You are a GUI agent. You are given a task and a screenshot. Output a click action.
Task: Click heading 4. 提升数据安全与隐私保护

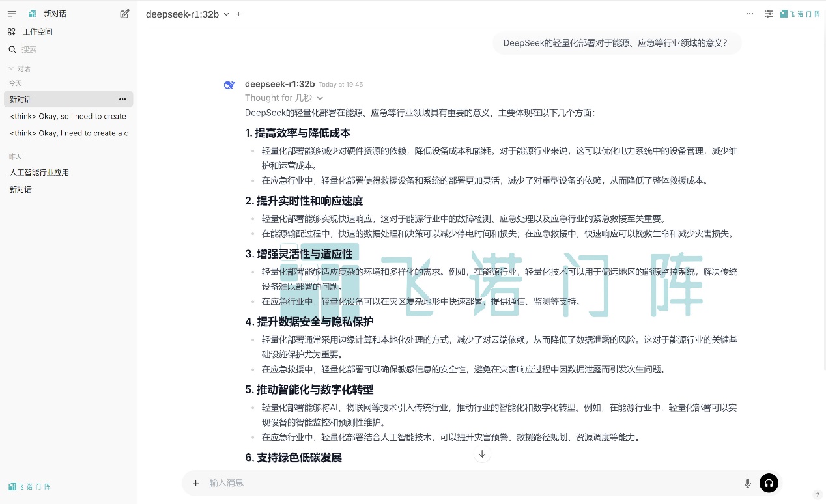click(309, 322)
